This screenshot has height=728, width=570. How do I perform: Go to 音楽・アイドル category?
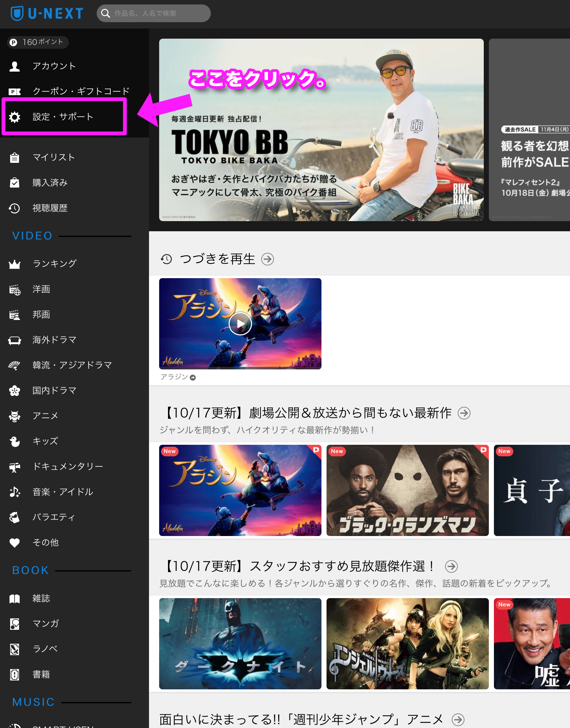[63, 492]
